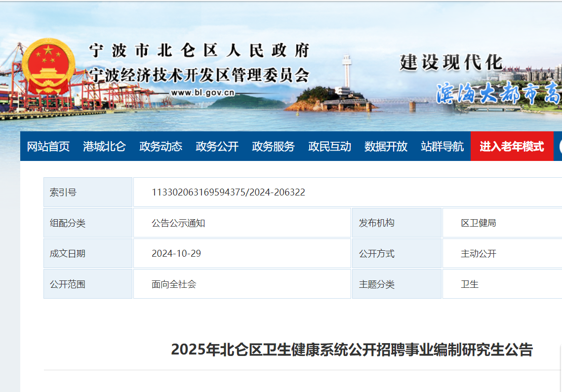Click the 公开范围 label
Image resolution: width=562 pixels, height=392 pixels.
coord(67,284)
